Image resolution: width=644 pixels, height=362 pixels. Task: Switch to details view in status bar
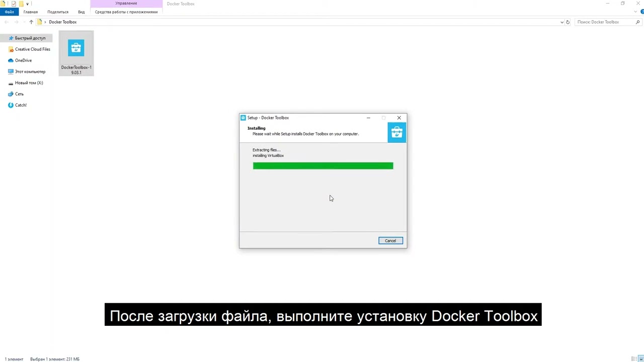tap(633, 359)
